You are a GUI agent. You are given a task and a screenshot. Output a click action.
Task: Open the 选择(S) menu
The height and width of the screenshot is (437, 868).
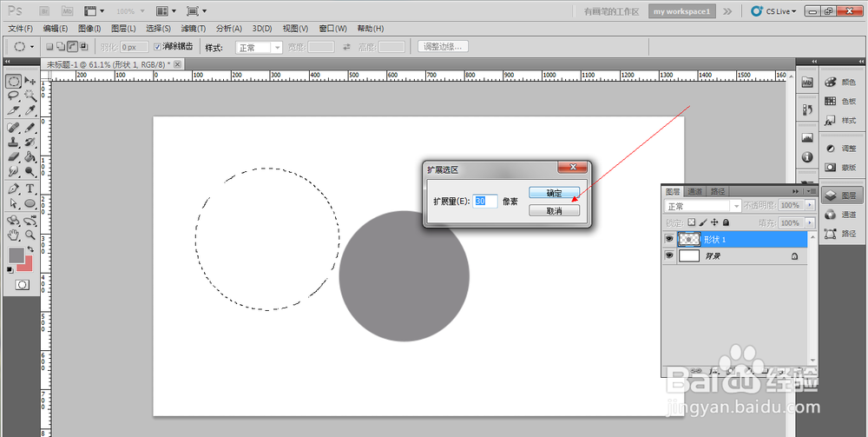tap(158, 29)
